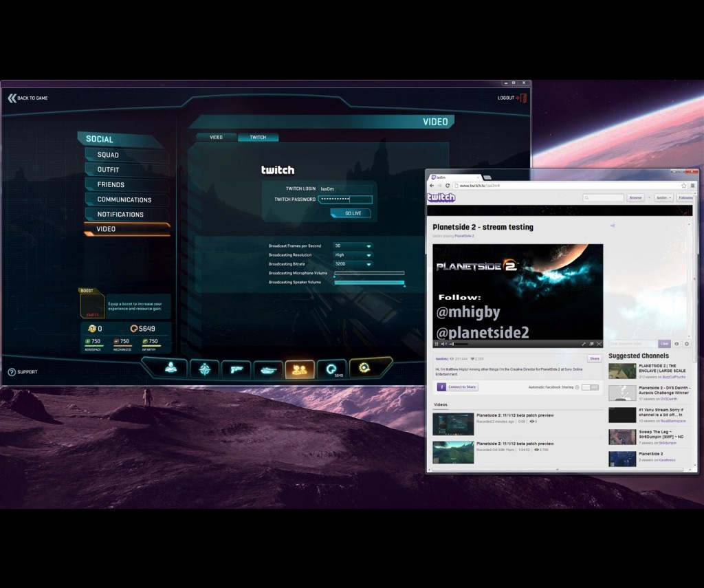Open the weapons pistol icon in bottom bar
The image size is (704, 588).
click(236, 369)
